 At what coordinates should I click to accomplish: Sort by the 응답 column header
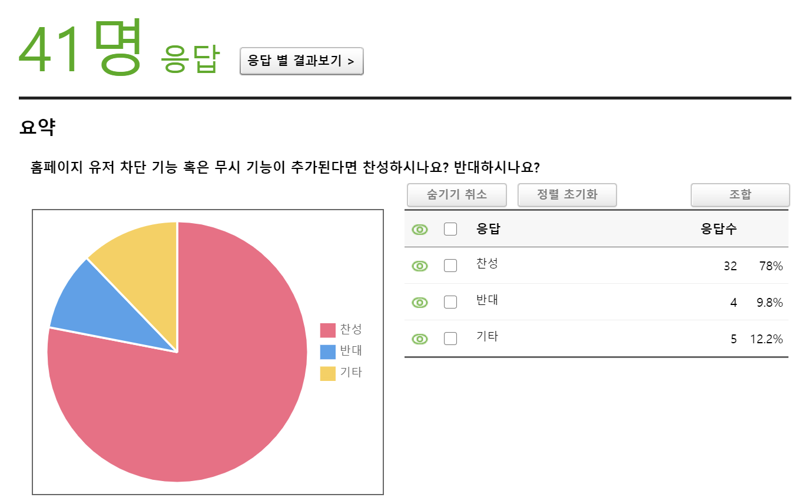[488, 230]
